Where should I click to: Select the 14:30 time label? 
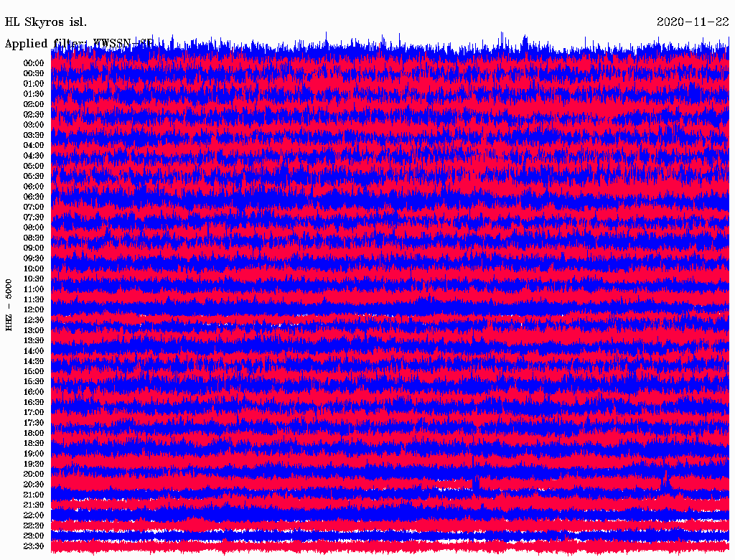[x=34, y=362]
